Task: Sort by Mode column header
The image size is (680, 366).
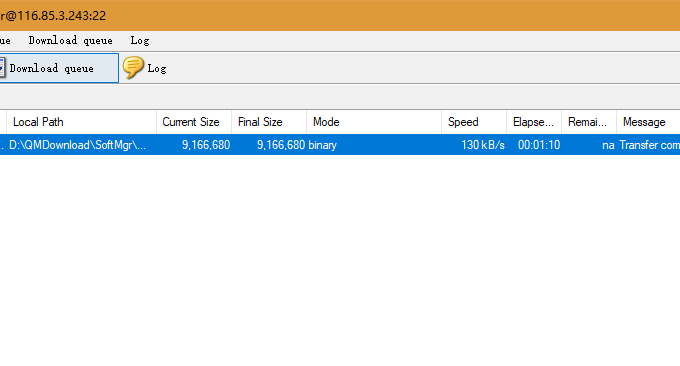Action: click(x=374, y=122)
